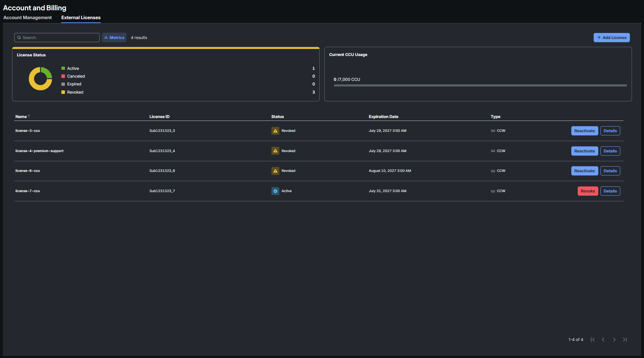
Task: Click the Add License button
Action: pos(612,38)
